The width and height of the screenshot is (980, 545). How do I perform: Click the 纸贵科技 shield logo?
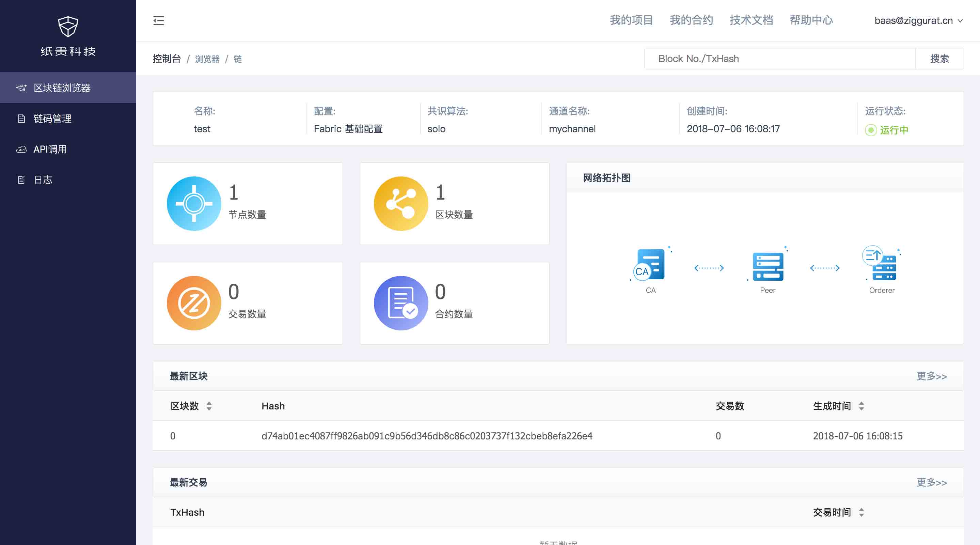pos(68,27)
